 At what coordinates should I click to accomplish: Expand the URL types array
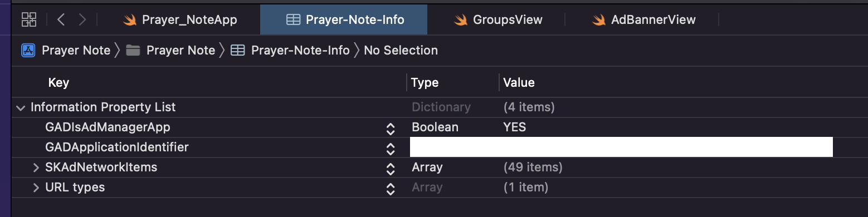(36, 188)
